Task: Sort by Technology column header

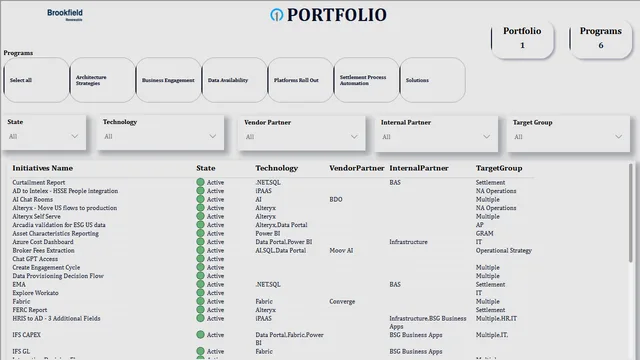Action: pos(277,168)
